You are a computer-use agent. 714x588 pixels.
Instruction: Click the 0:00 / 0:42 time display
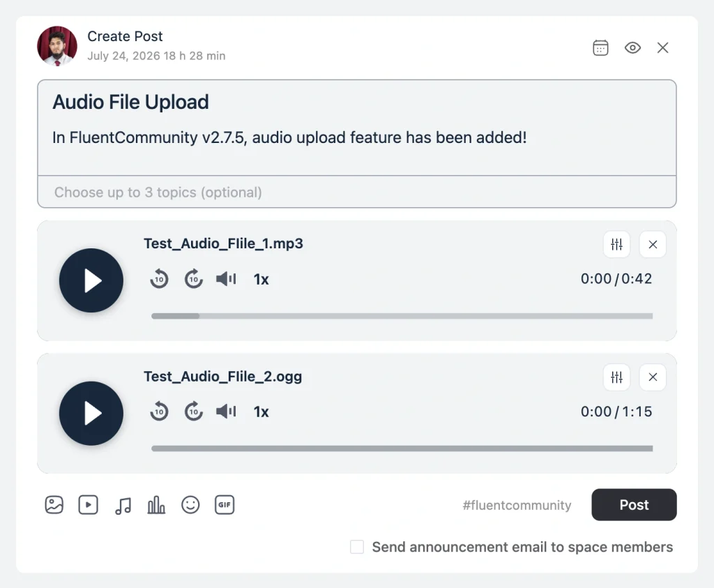tap(616, 279)
